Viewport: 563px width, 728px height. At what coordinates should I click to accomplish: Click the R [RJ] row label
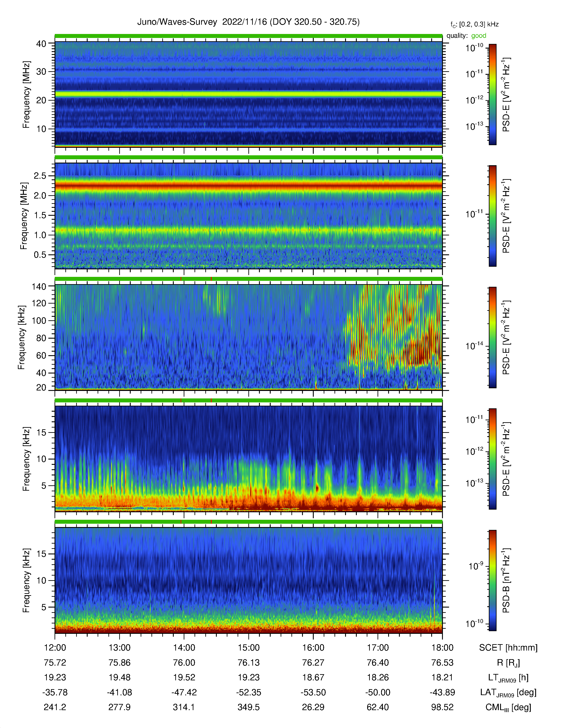508,663
